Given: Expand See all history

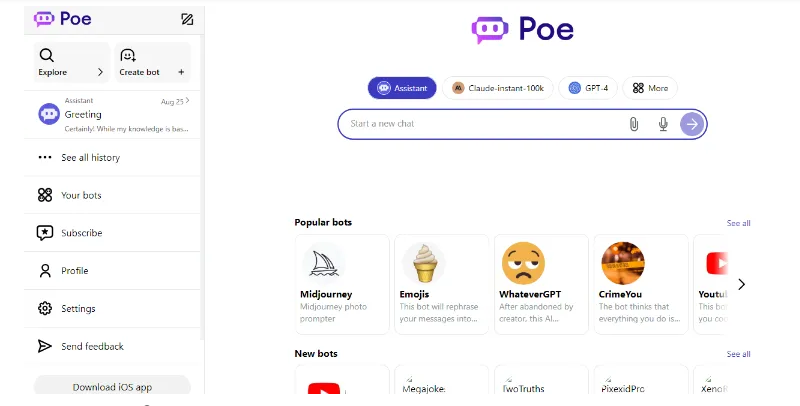Looking at the screenshot, I should (x=113, y=158).
